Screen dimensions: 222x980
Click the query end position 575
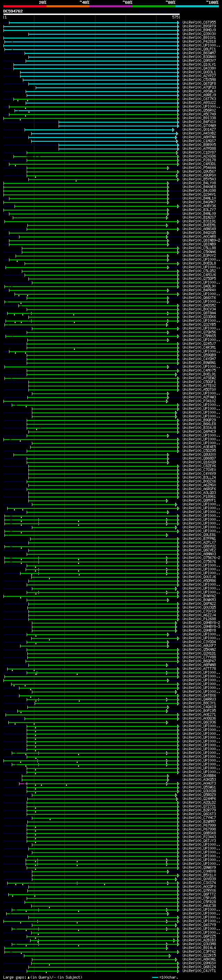pyautogui.click(x=175, y=17)
